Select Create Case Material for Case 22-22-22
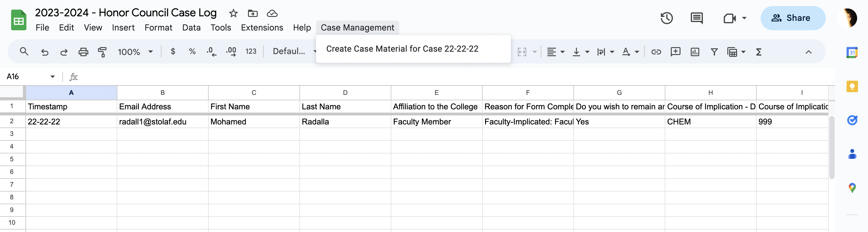 [402, 49]
